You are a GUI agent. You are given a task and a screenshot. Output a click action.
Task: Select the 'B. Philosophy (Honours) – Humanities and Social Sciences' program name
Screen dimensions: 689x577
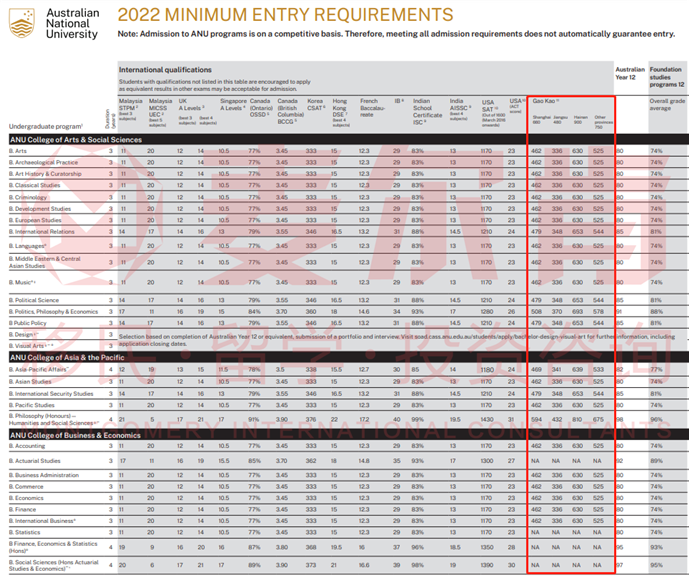[54, 419]
